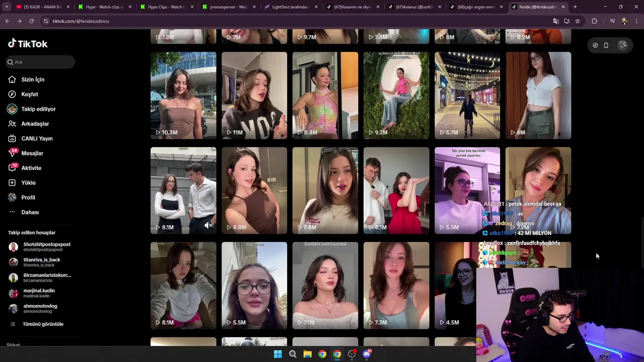This screenshot has width=644, height=362.
Task: Open a new browser tab
Action: point(575,7)
